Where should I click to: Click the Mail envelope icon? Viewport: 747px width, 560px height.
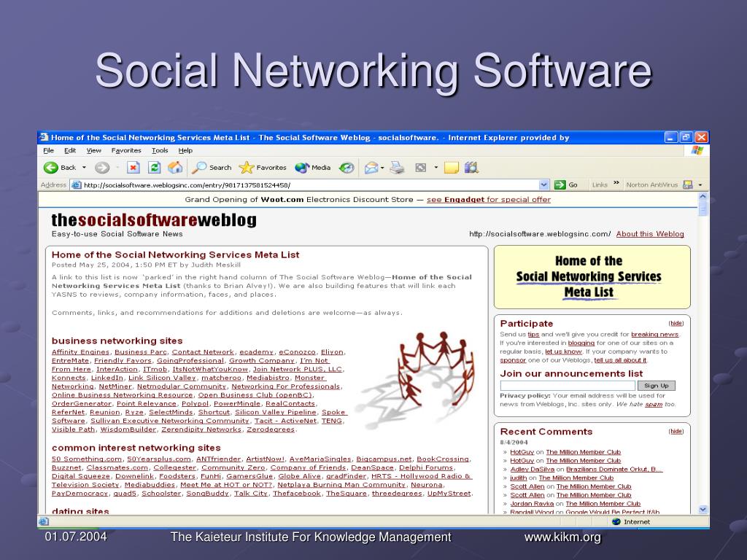(371, 168)
